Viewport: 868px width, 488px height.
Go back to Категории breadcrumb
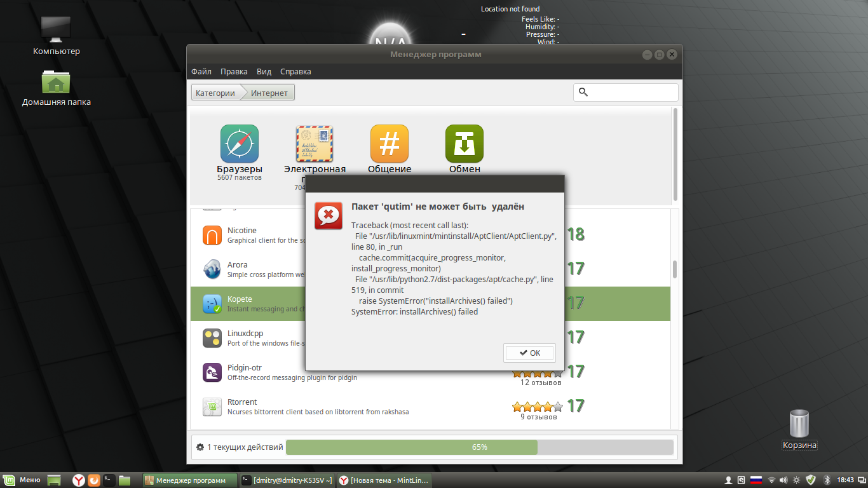pos(215,93)
